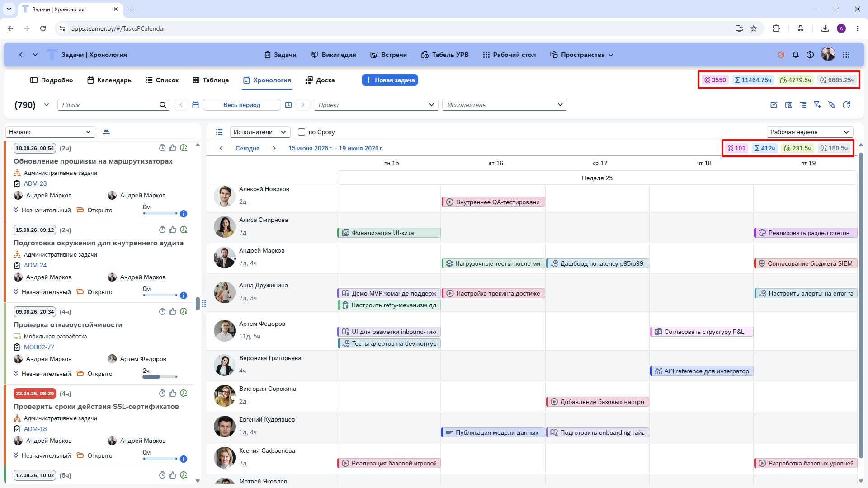Click the progress slider on the MOB02-77 task
868x488 pixels.
tap(160, 377)
